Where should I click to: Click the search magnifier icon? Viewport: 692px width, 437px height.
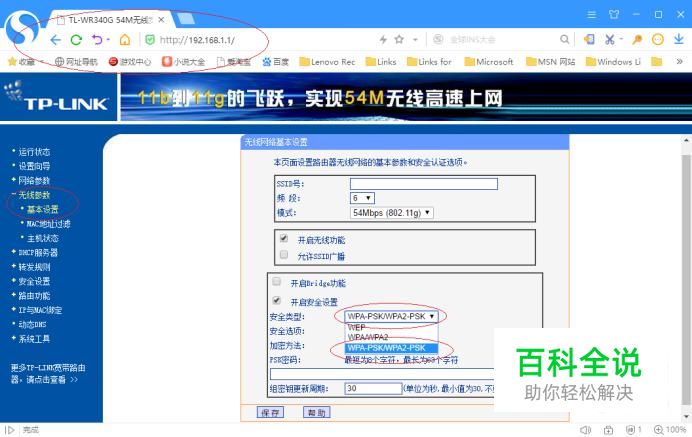tap(564, 39)
